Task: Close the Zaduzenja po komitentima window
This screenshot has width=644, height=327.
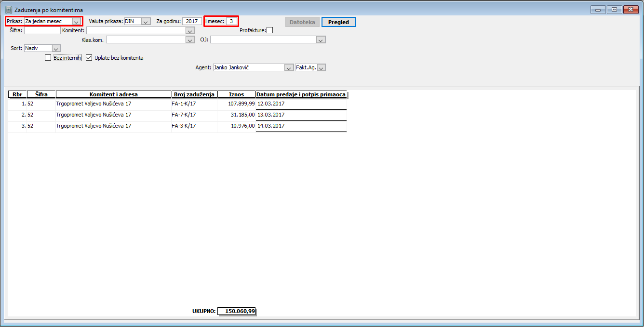Action: (631, 10)
